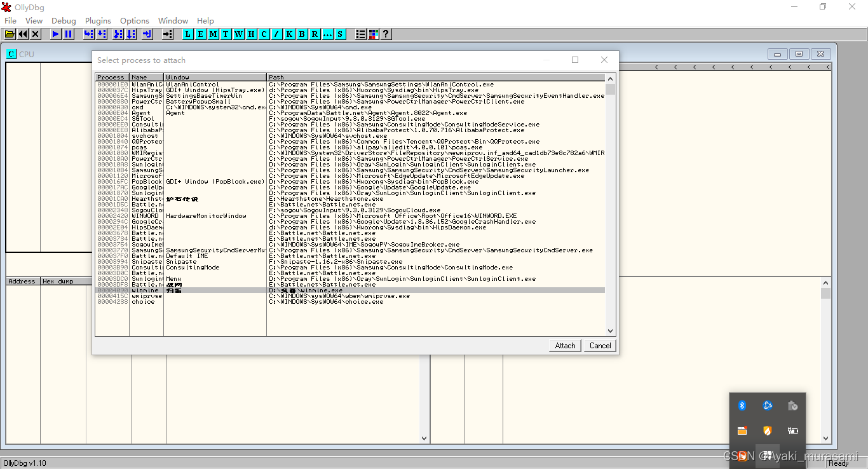
Task: Open Executable modules with E button
Action: pos(201,34)
